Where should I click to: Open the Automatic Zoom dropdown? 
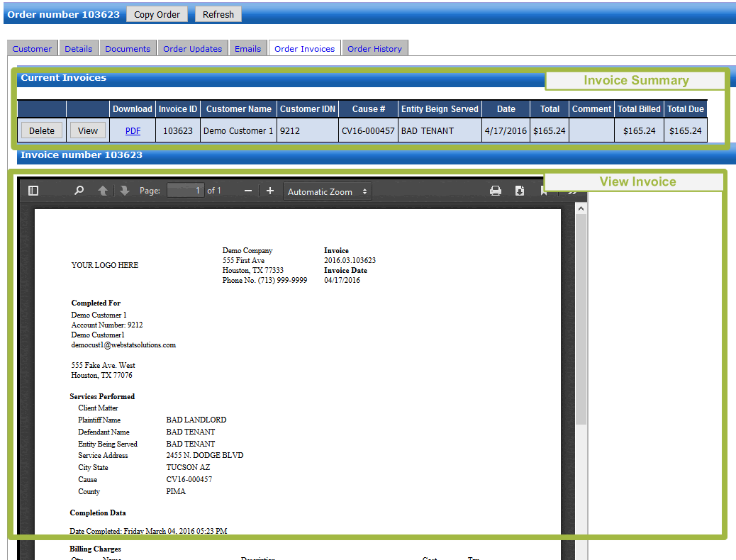[x=327, y=191]
